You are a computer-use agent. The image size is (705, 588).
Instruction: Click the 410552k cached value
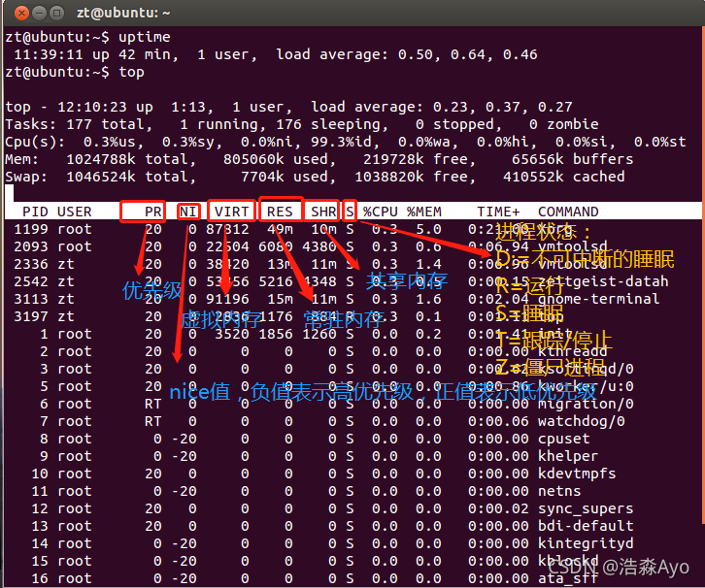point(564,177)
